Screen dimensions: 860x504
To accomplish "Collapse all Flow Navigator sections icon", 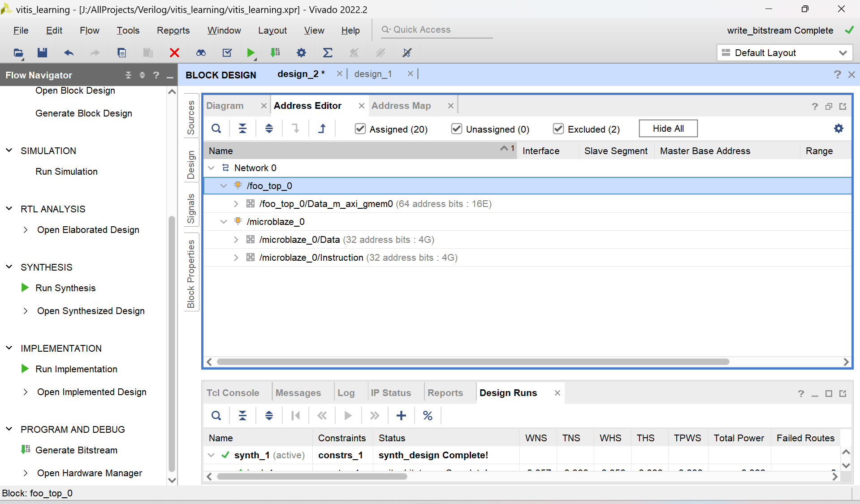I will tap(128, 75).
